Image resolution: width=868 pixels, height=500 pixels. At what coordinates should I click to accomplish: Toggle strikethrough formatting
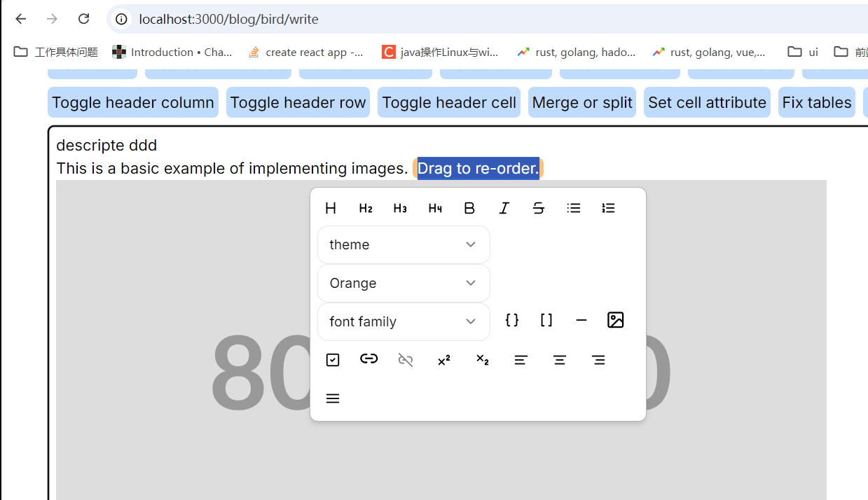(x=539, y=208)
